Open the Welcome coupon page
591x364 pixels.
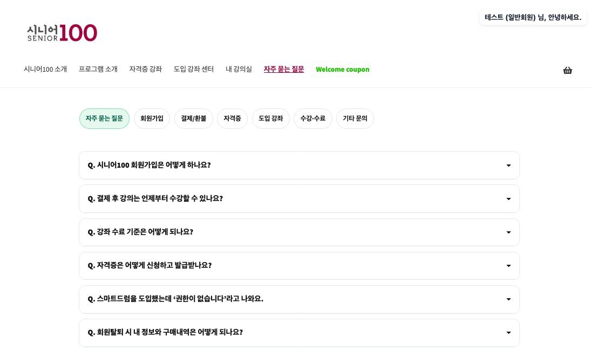pyautogui.click(x=343, y=69)
